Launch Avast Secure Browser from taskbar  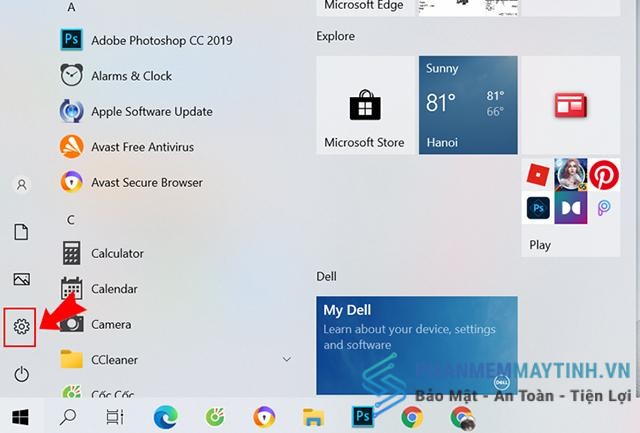(x=264, y=417)
